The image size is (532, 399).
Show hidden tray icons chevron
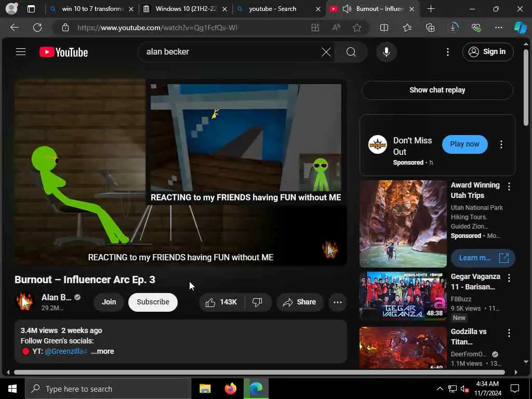[x=440, y=389]
